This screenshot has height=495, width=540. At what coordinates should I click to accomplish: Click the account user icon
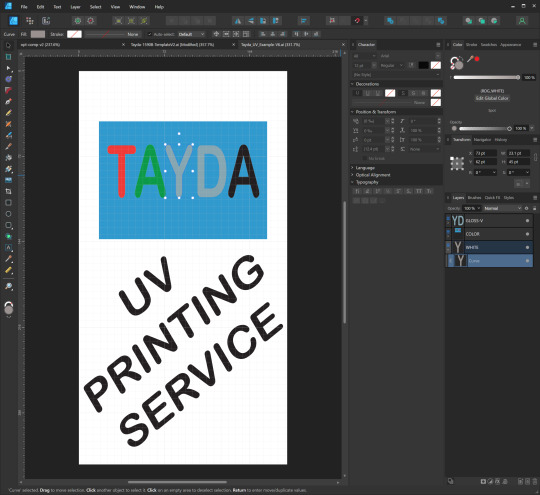[x=522, y=21]
